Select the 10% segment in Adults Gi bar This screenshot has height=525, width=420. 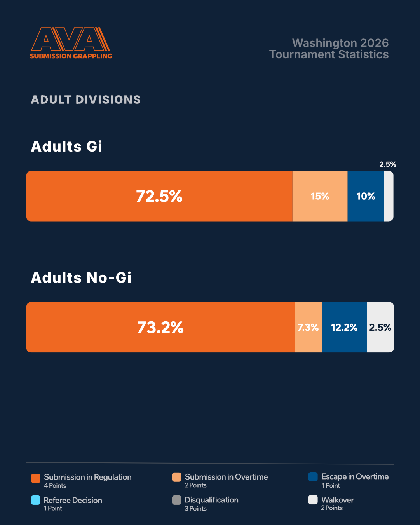coord(366,196)
